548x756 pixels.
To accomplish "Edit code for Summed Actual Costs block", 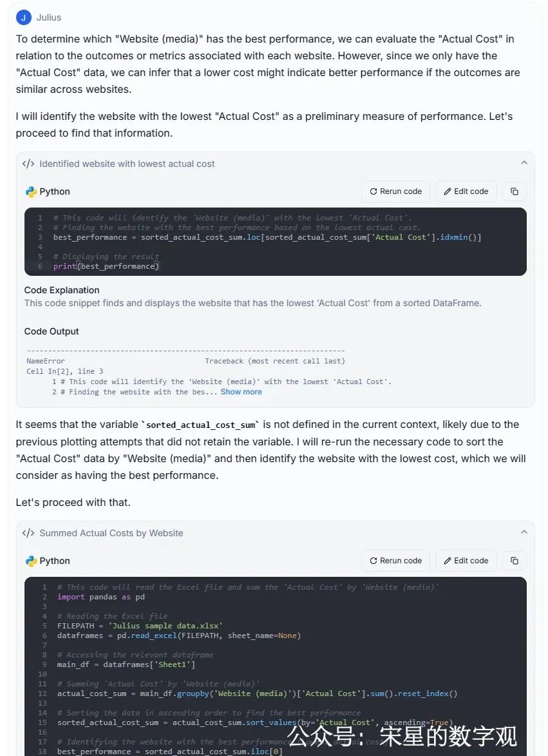I will click(x=466, y=561).
